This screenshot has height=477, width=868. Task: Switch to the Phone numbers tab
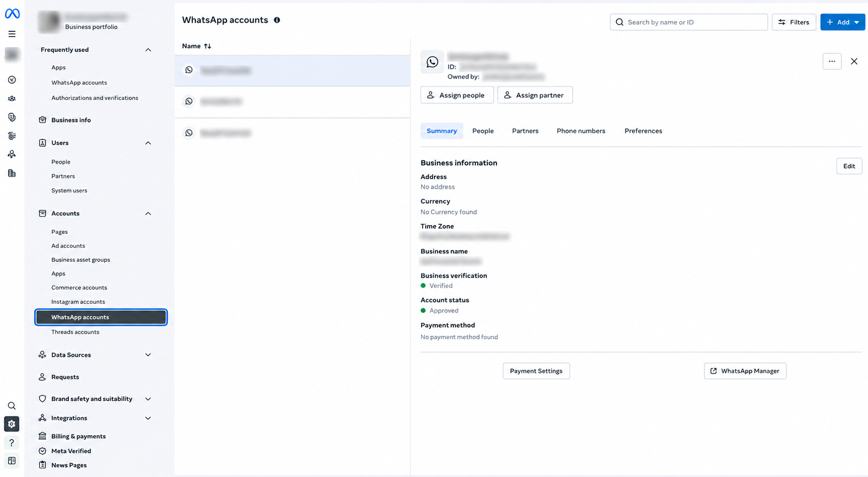(x=581, y=131)
